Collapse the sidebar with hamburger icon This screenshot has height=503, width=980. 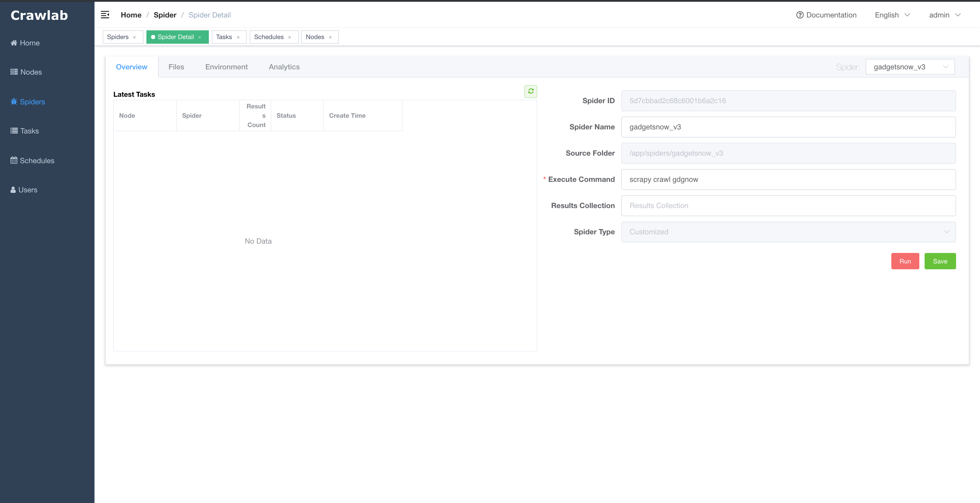[105, 15]
